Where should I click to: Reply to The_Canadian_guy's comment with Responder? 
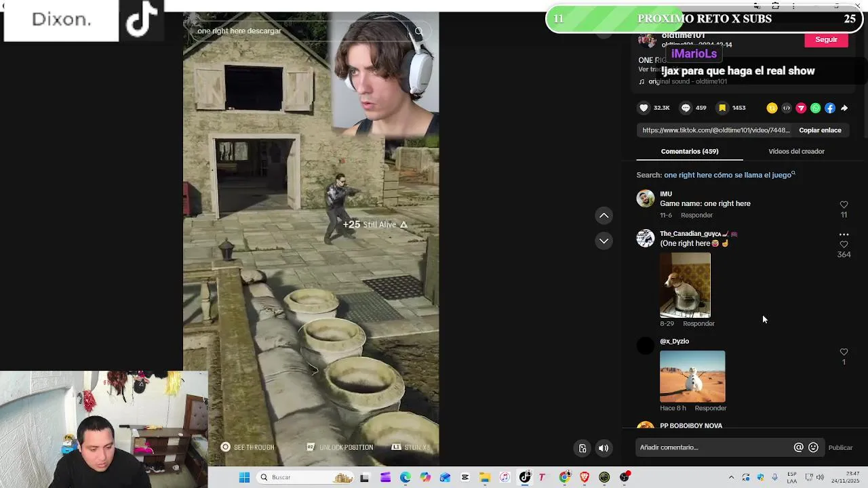click(x=698, y=323)
